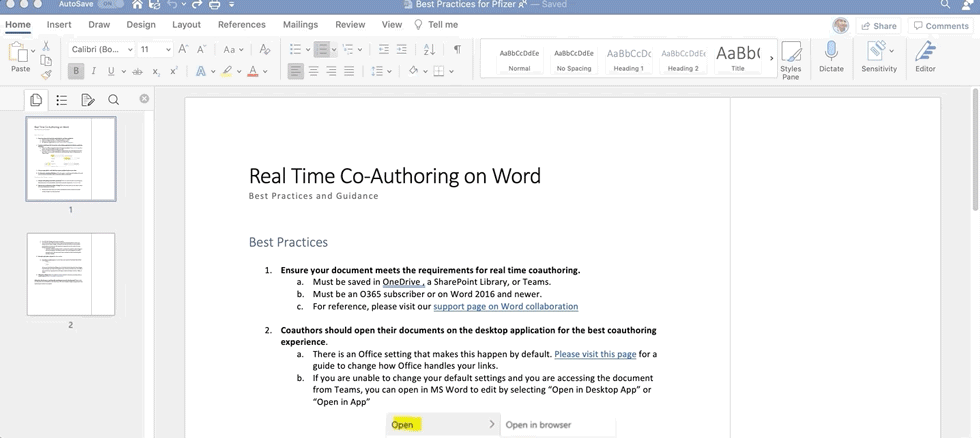Open the search tab in navigation pane
The width and height of the screenshot is (980, 438).
click(113, 99)
